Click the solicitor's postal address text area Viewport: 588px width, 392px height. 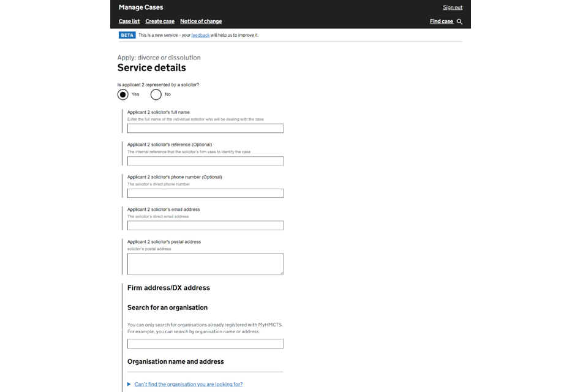pos(205,264)
